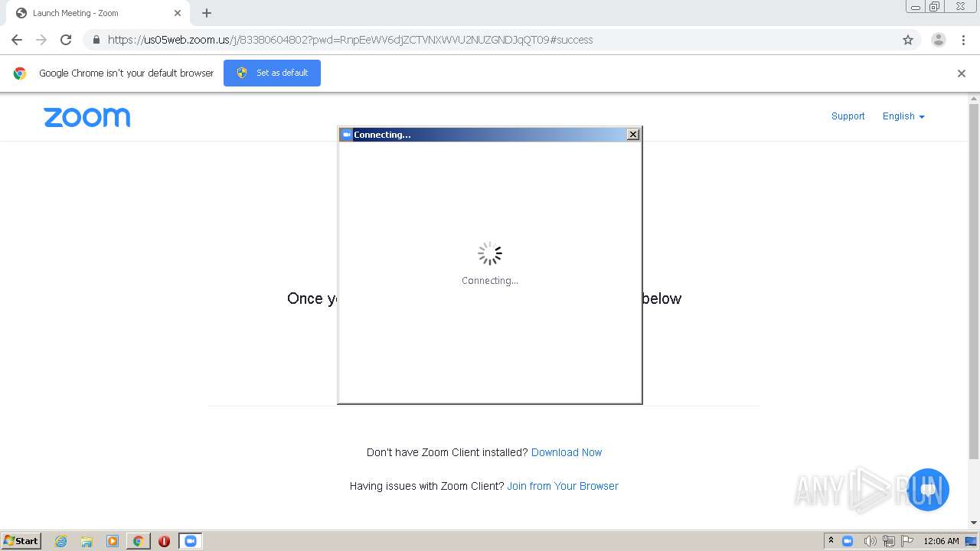Image resolution: width=980 pixels, height=551 pixels.
Task: View site security lock info
Action: click(96, 40)
